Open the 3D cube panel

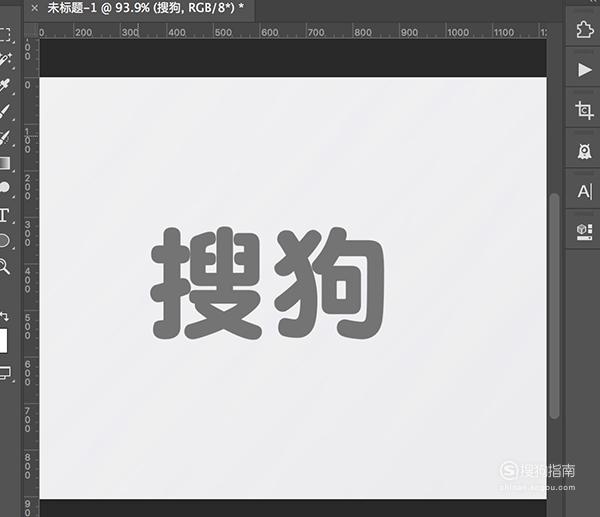[584, 232]
